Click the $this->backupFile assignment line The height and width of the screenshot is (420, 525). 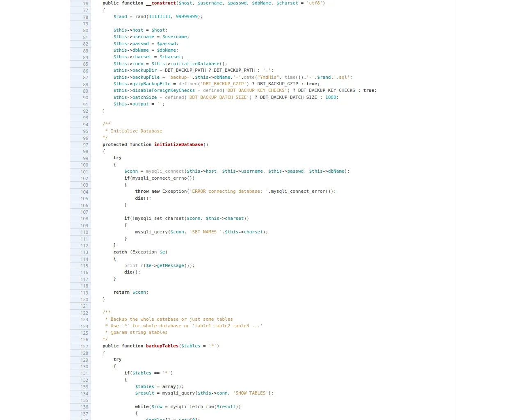pos(233,78)
